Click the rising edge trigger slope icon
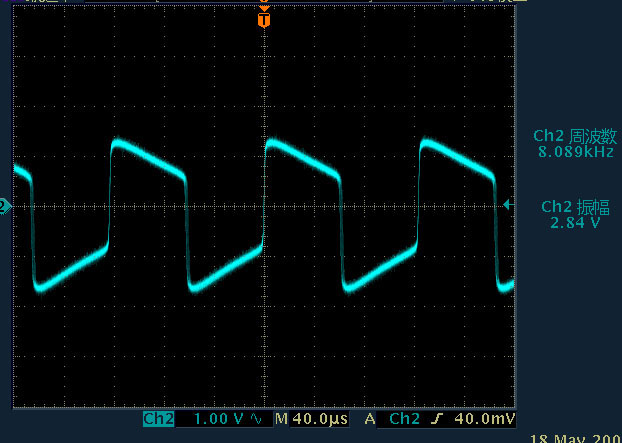Image resolution: width=622 pixels, height=443 pixels. pos(437,419)
